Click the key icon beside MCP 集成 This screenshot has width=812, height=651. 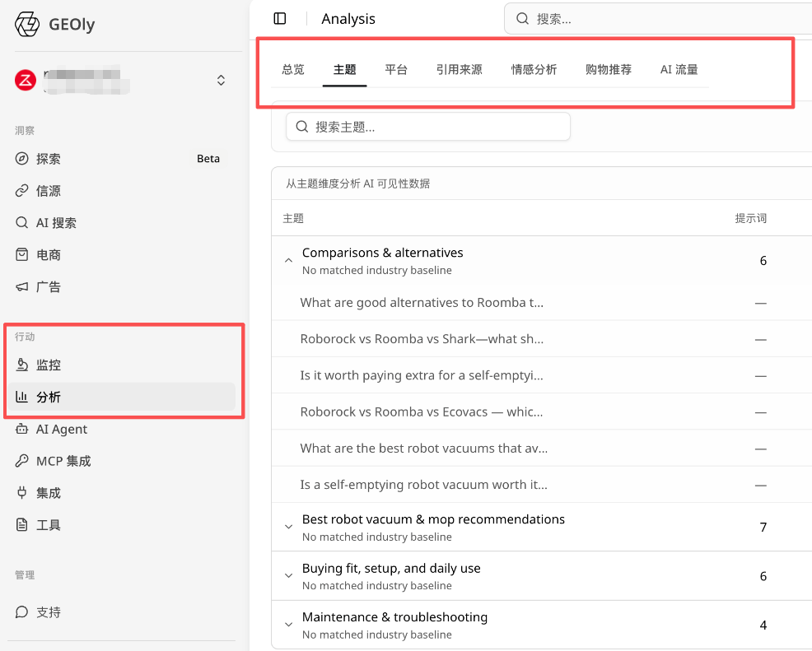[21, 461]
